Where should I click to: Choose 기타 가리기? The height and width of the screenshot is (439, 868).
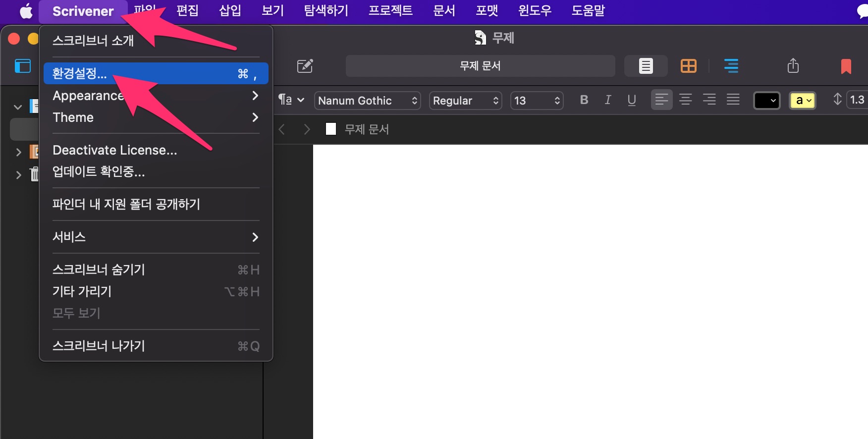tap(156, 291)
